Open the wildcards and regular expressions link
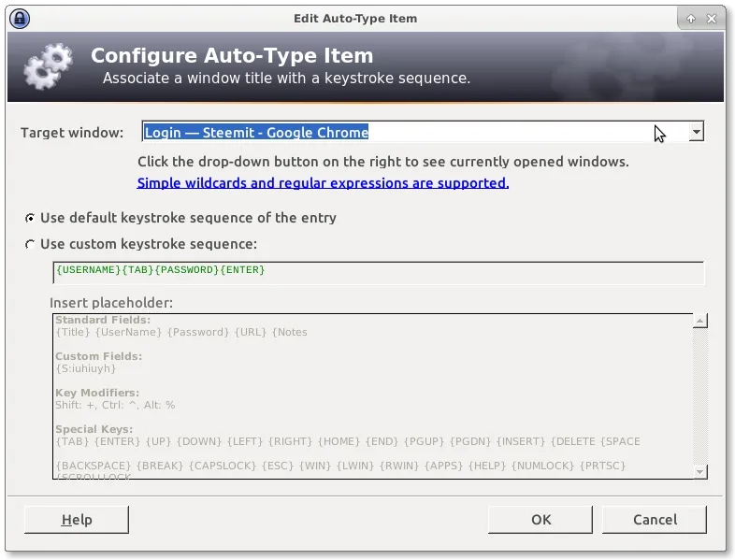Image resolution: width=735 pixels, height=560 pixels. tap(323, 183)
